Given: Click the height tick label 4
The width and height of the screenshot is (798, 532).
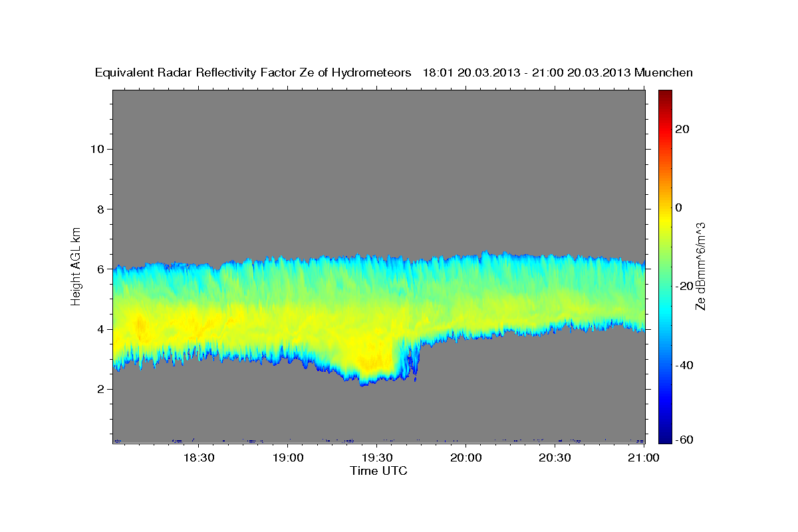Looking at the screenshot, I should click(100, 329).
